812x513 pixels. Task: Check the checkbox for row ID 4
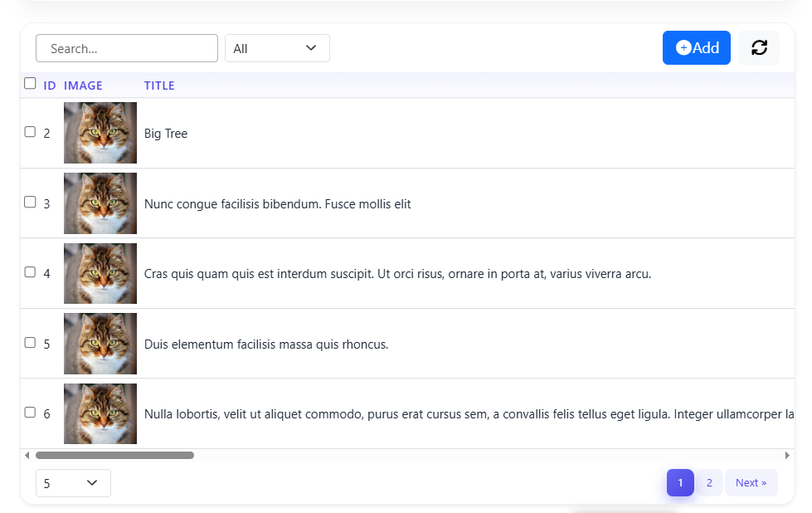coord(31,272)
